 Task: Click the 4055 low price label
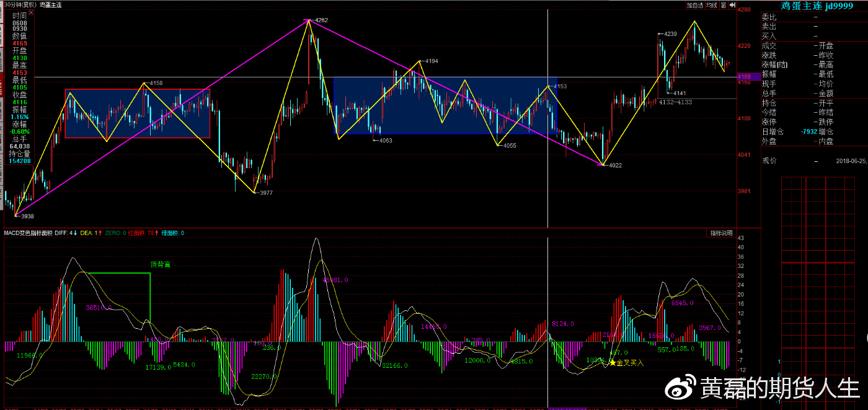coord(509,145)
